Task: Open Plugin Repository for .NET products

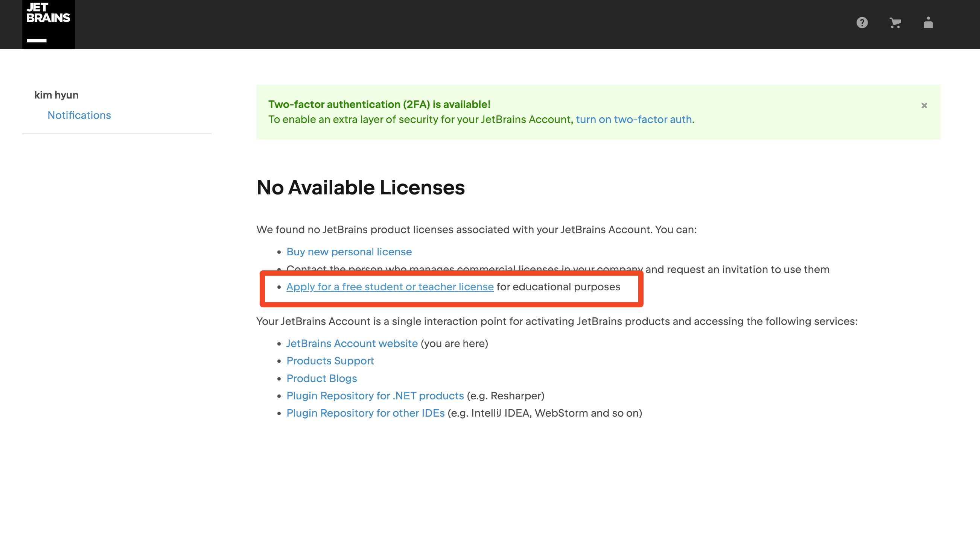Action: (375, 396)
